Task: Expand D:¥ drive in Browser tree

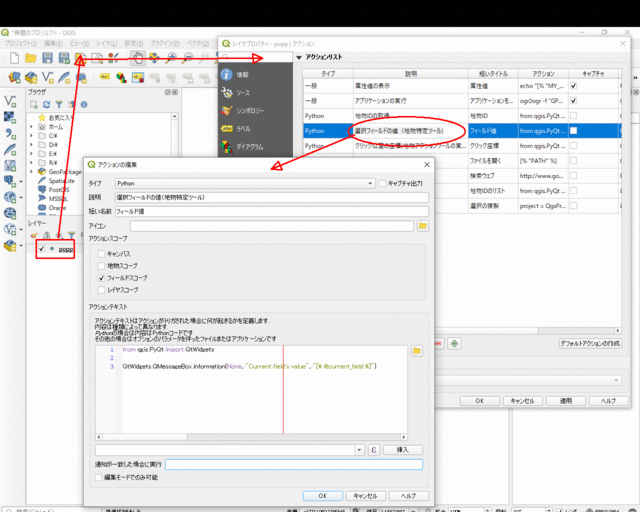Action: (x=31, y=145)
